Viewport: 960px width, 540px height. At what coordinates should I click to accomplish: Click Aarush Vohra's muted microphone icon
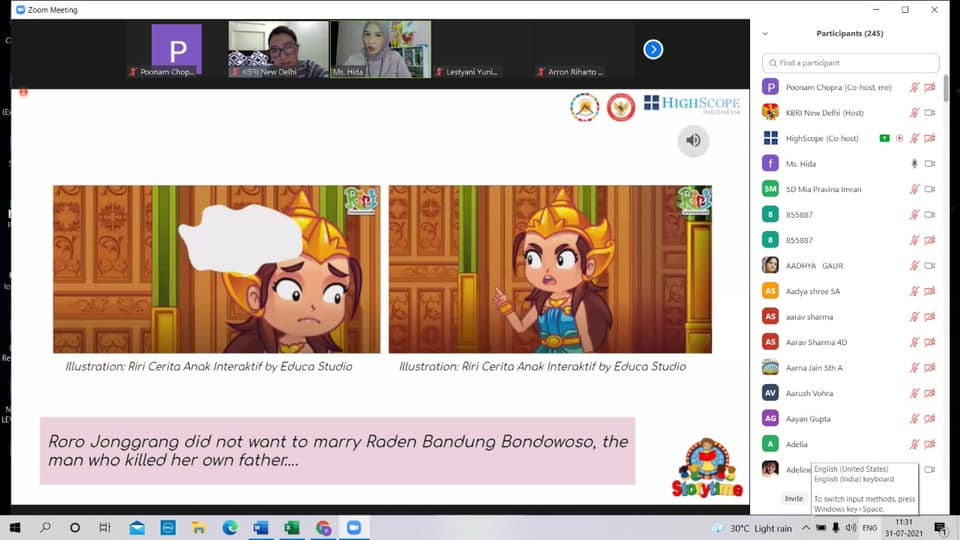click(914, 393)
